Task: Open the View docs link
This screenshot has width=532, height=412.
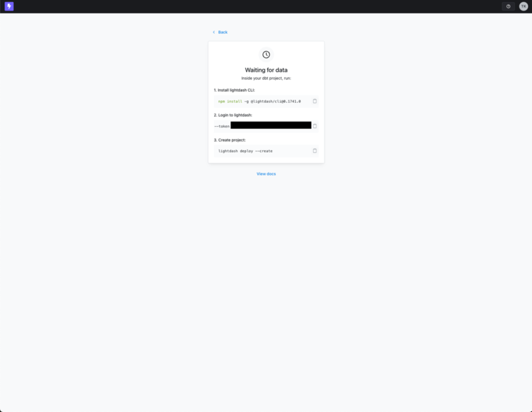Action: point(266,174)
